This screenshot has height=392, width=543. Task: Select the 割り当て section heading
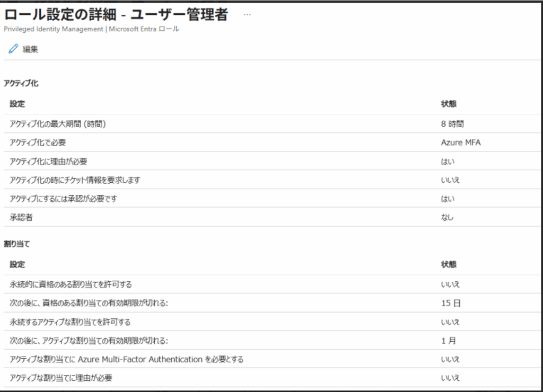pyautogui.click(x=16, y=245)
